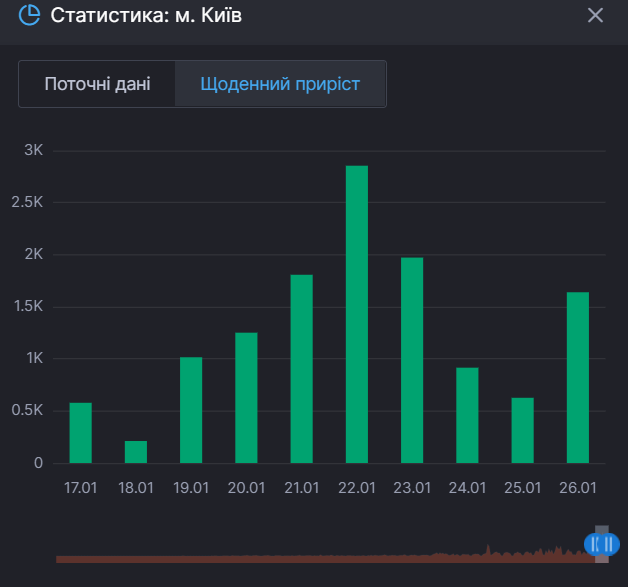628x587 pixels.
Task: Select the tallest bar at 22.01
Action: click(x=357, y=314)
